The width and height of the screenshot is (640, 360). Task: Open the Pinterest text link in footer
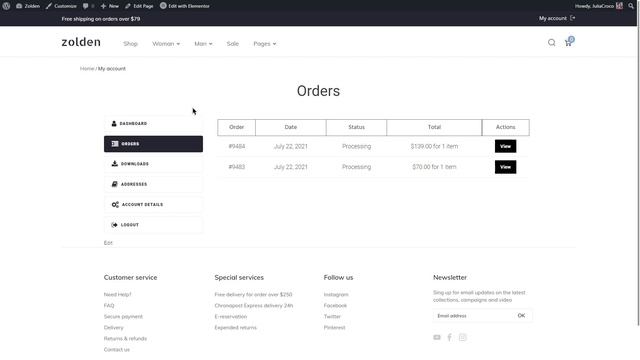[334, 327]
